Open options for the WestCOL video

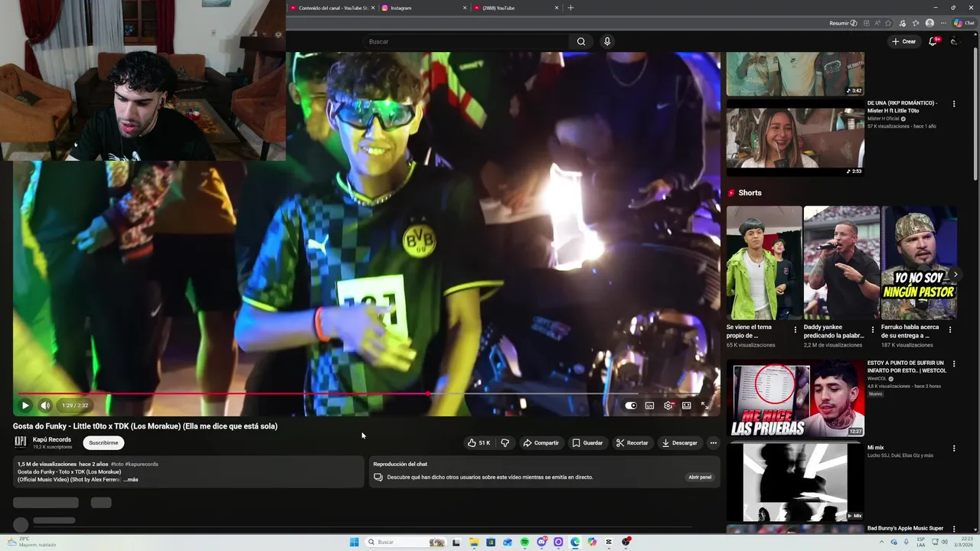pyautogui.click(x=954, y=364)
